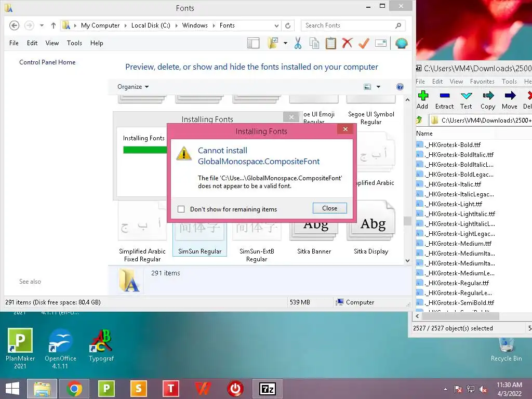The height and width of the screenshot is (399, 532).
Task: Open Edit menu in Fonts window
Action: tap(32, 43)
